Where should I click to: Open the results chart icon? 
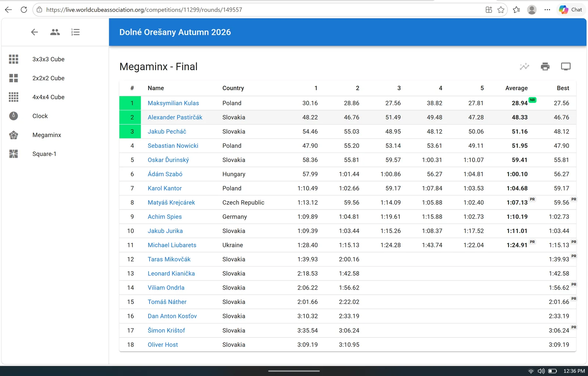(524, 67)
